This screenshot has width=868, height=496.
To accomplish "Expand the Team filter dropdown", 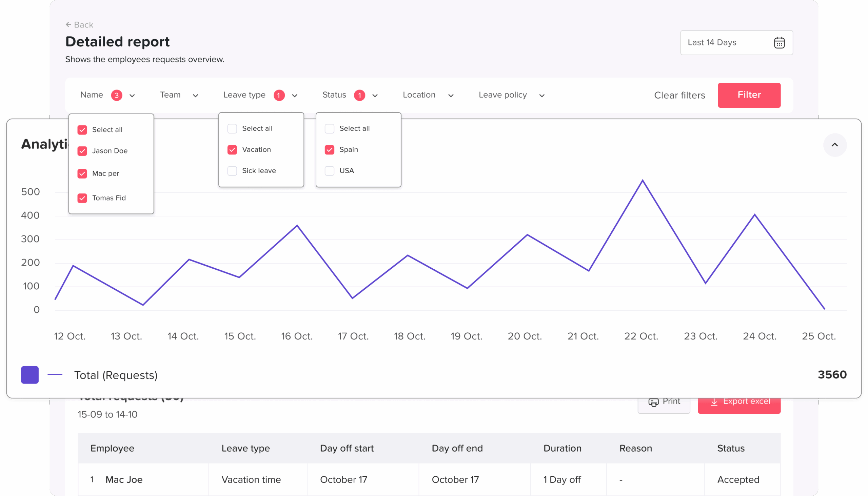I will point(179,95).
